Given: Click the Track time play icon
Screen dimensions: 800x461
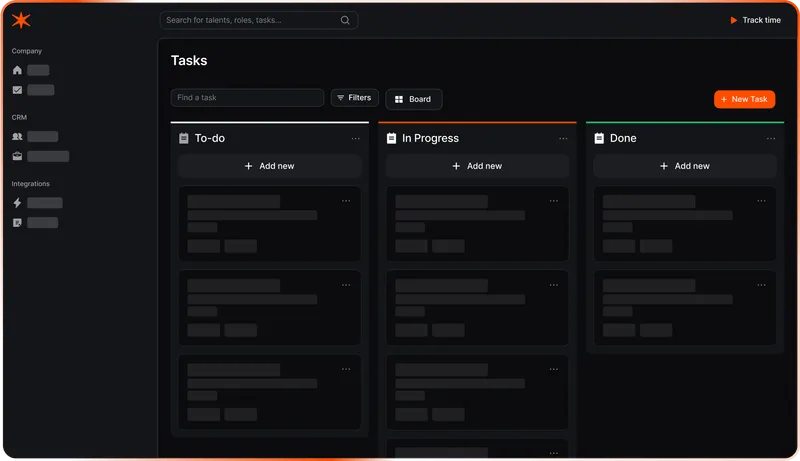Looking at the screenshot, I should (x=734, y=20).
